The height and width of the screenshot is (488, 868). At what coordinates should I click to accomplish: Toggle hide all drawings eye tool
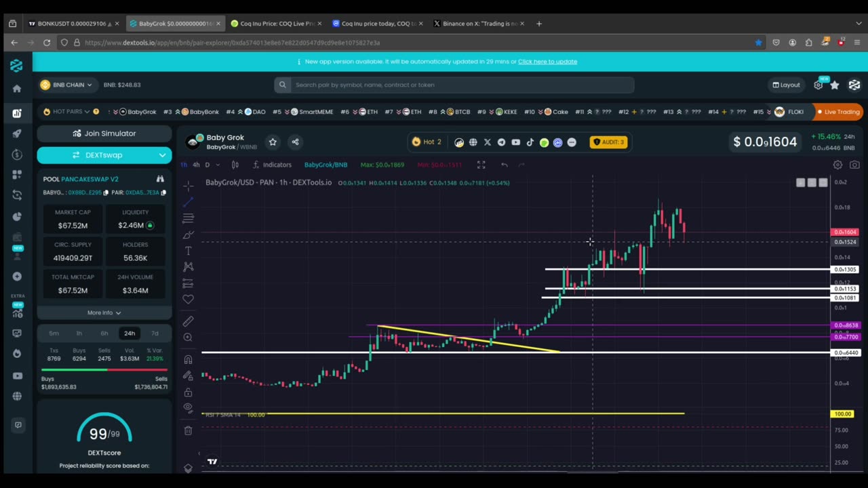(189, 407)
